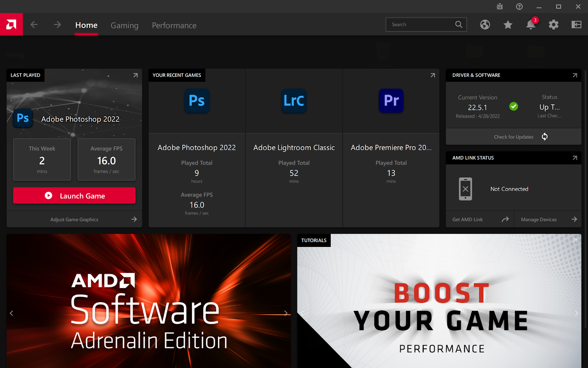Go forward with the right arrow
Screen dimensions: 588x368
click(x=57, y=25)
